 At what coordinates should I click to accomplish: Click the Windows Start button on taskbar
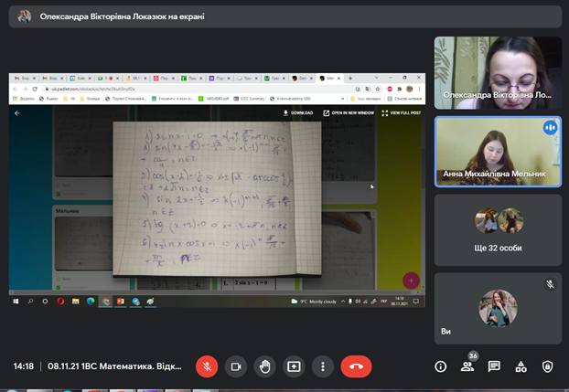point(16,301)
